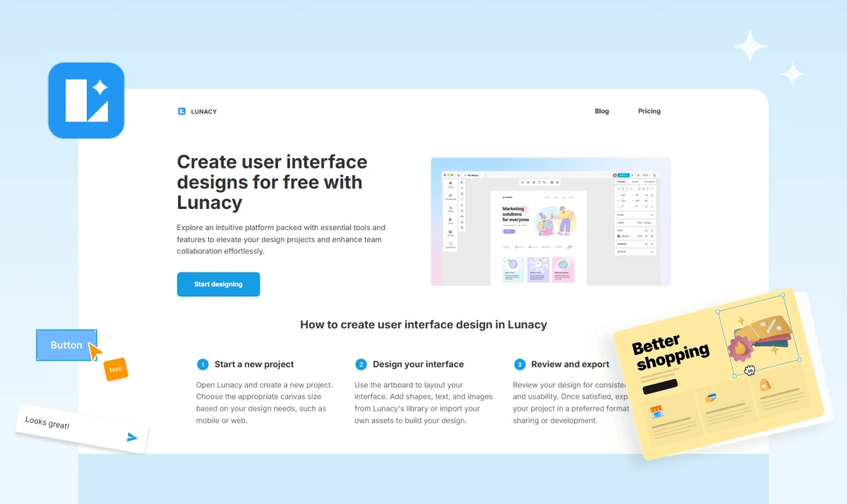Click the step 3 number badge
The width and height of the screenshot is (847, 504).
(x=520, y=364)
